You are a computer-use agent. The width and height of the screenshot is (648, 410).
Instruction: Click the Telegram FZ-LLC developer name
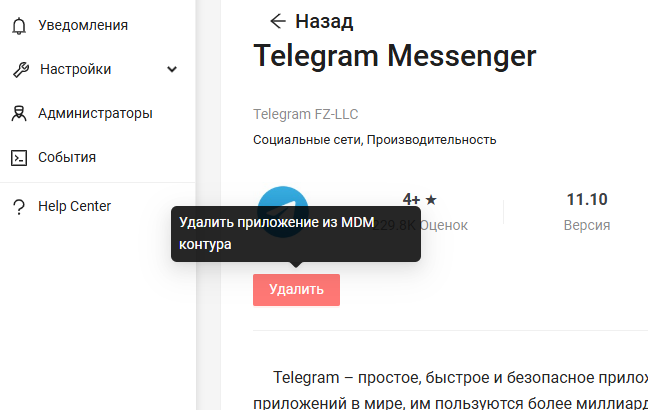coord(305,114)
